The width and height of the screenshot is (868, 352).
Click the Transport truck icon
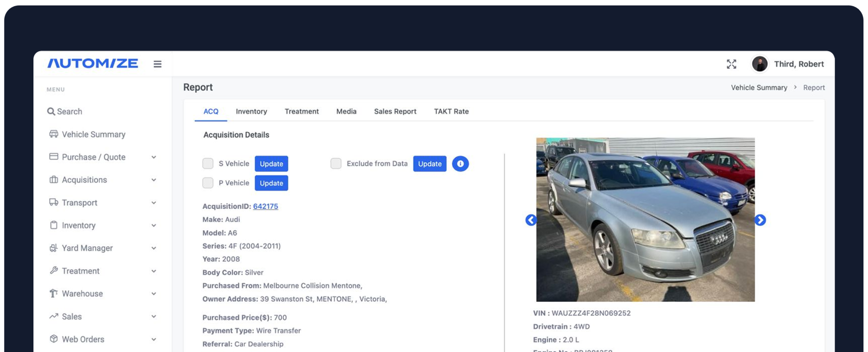(x=54, y=202)
